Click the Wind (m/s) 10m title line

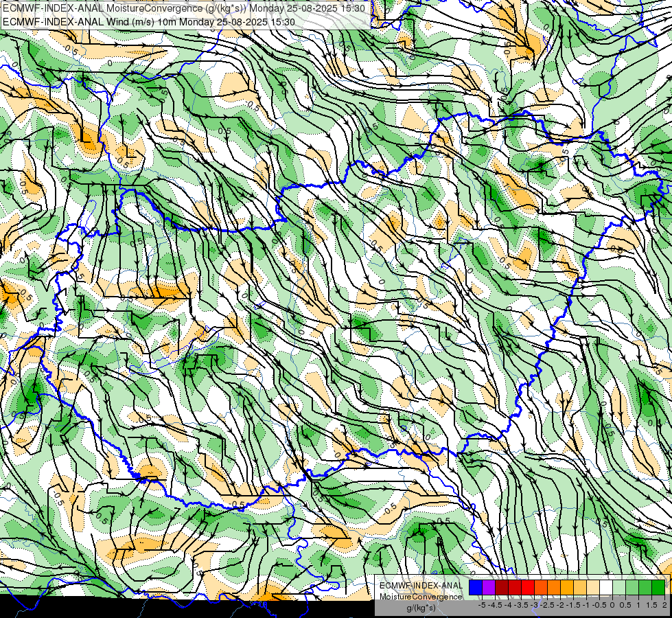point(148,21)
